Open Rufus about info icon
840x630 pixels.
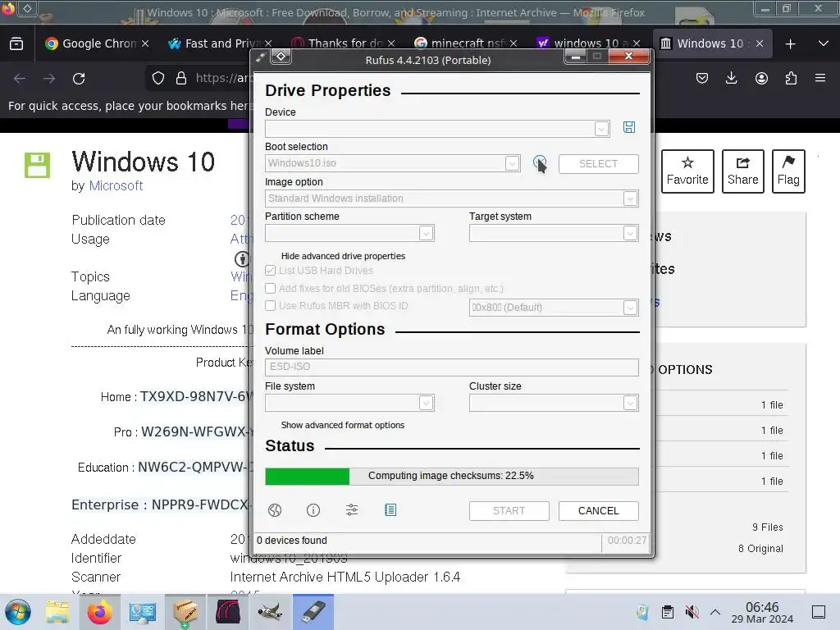pyautogui.click(x=313, y=510)
